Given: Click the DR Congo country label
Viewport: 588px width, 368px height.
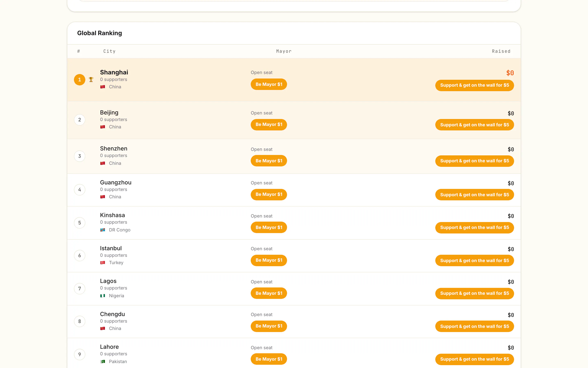Looking at the screenshot, I should 120,230.
